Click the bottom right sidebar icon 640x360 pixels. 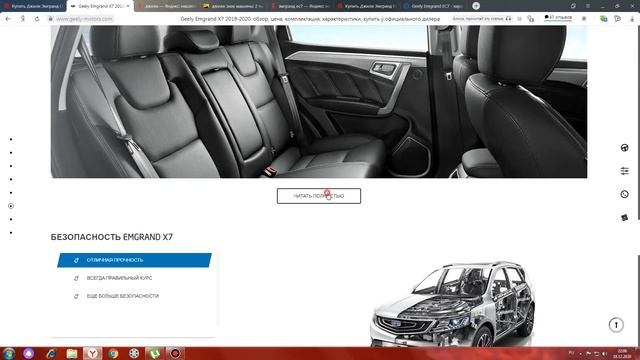(x=624, y=218)
